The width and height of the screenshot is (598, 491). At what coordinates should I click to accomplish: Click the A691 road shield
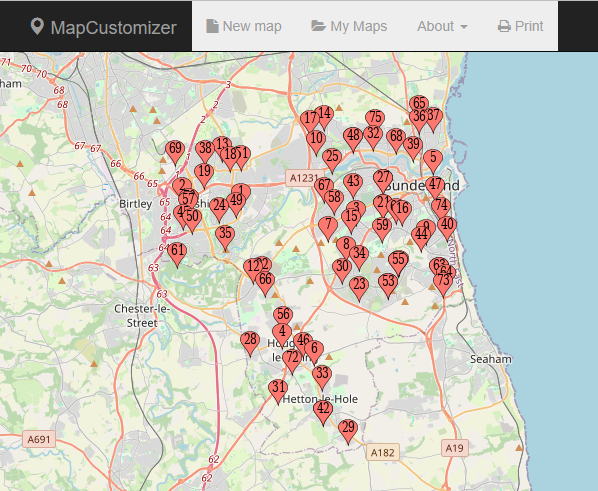pyautogui.click(x=39, y=439)
